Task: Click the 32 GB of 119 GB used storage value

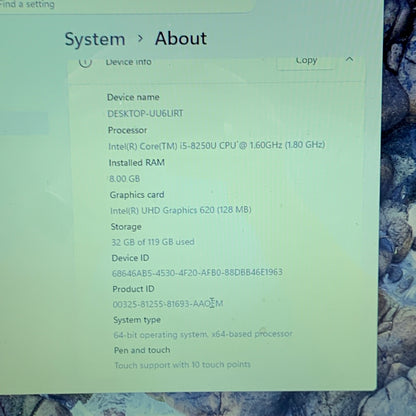Action: pos(153,242)
